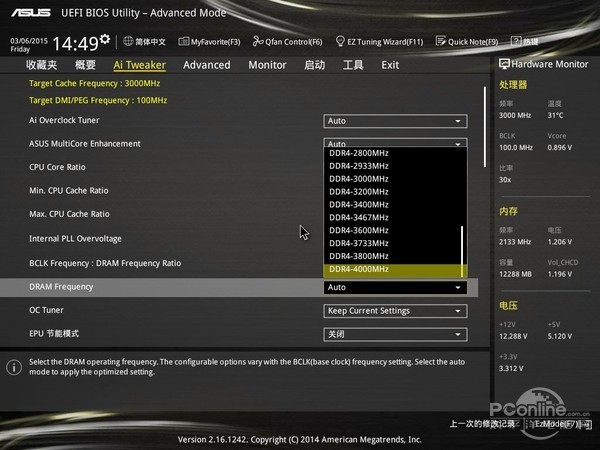Pick highlighted DDR4-4000MHz option
This screenshot has width=600, height=450.
click(393, 269)
